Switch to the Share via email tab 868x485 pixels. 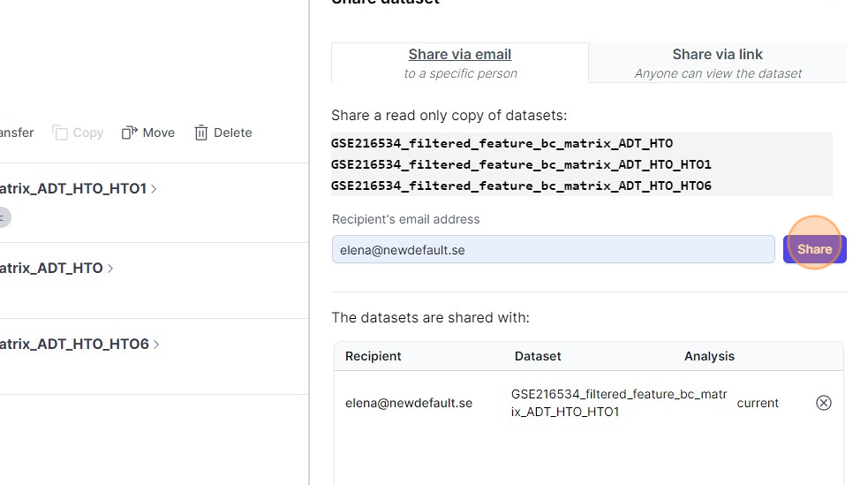[459, 63]
